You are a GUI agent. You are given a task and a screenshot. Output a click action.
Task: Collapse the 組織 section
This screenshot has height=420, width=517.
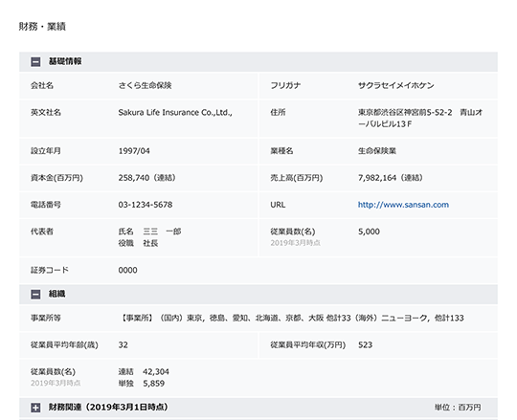[x=35, y=294]
